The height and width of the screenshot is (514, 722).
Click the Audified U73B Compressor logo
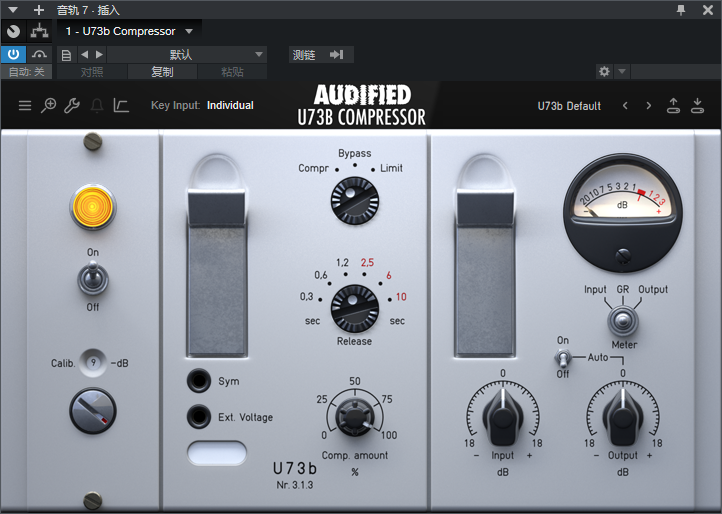(x=362, y=105)
